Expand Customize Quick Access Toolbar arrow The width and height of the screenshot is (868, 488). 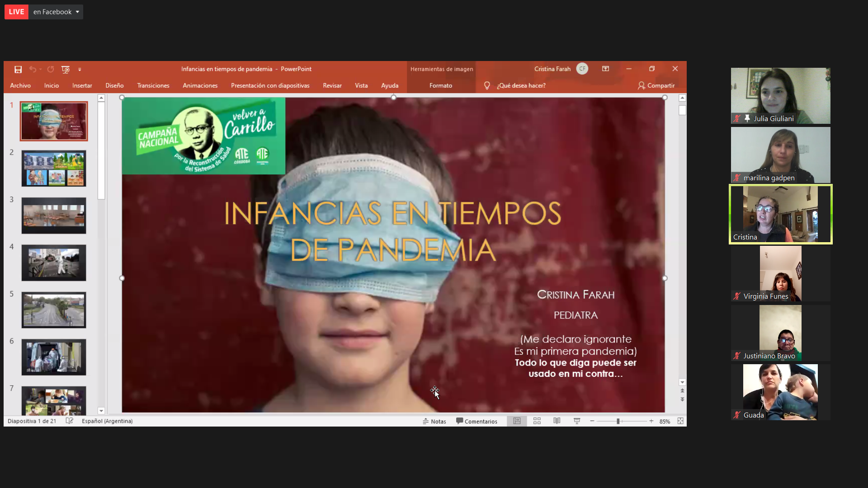[x=80, y=70]
